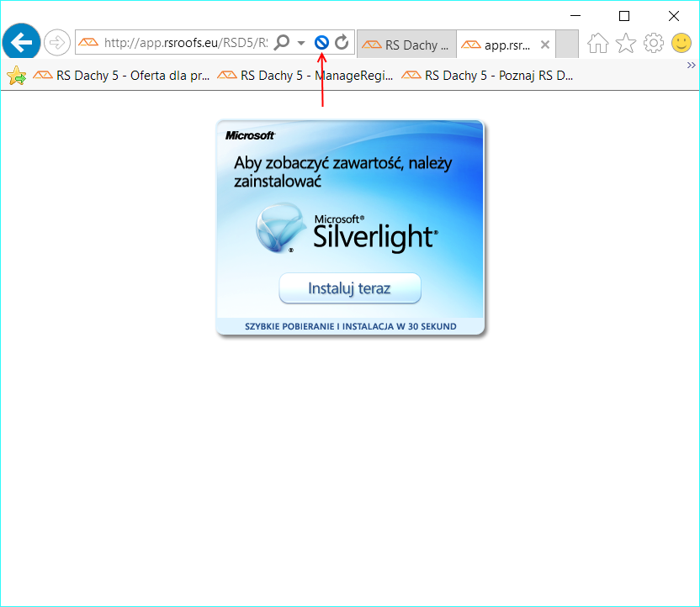
Task: Open RS Dachy 5 - Oferta dla pr... favorite
Action: pyautogui.click(x=122, y=76)
